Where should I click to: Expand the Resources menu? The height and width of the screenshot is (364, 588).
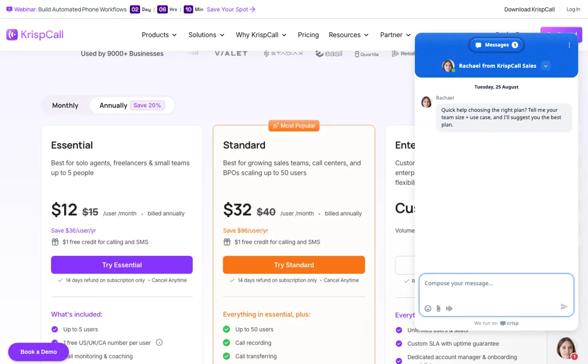(x=349, y=35)
